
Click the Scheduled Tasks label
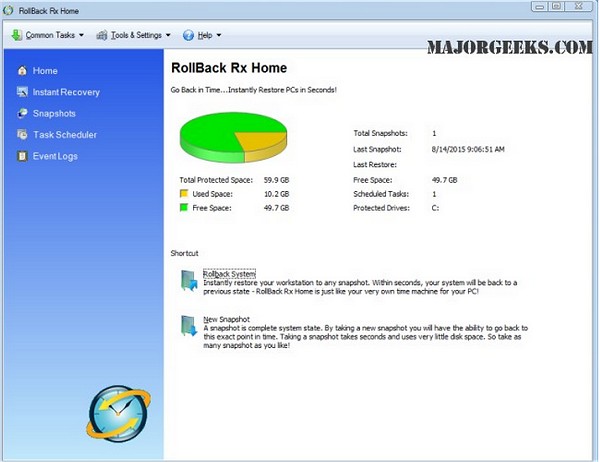(x=381, y=194)
